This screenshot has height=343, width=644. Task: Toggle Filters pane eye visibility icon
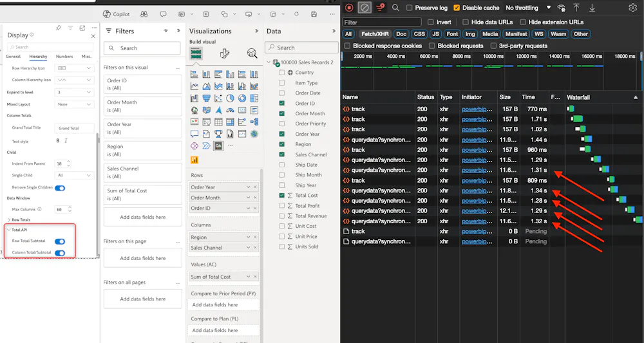(166, 31)
